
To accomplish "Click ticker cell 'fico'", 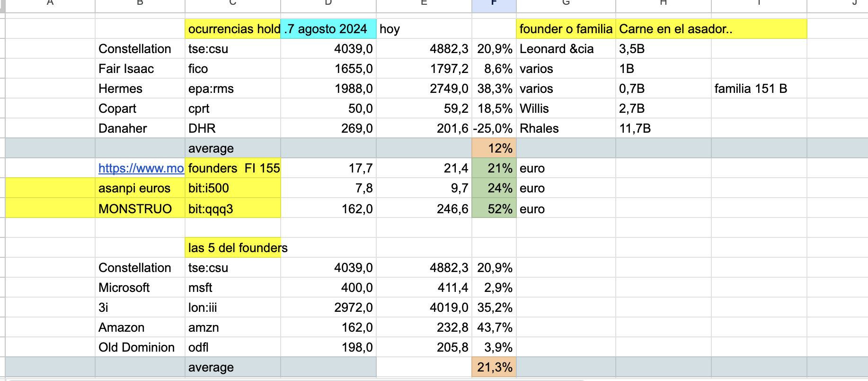I will click(233, 69).
